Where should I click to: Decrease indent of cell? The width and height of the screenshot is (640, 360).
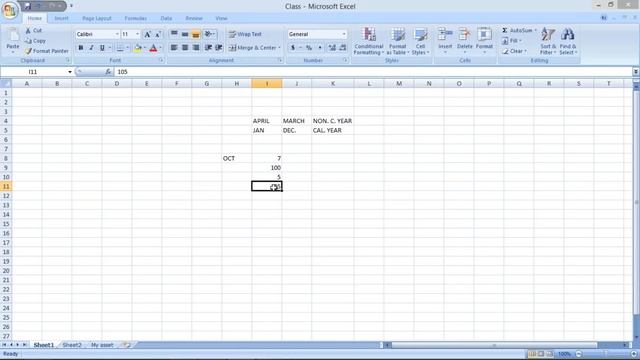[208, 48]
